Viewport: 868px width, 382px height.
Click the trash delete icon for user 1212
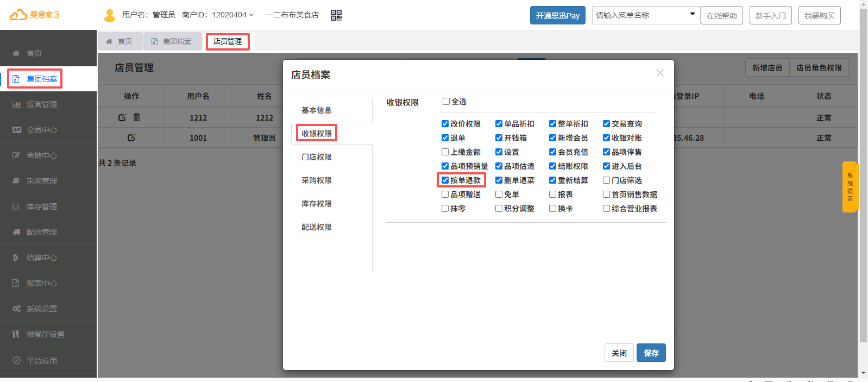pyautogui.click(x=137, y=117)
